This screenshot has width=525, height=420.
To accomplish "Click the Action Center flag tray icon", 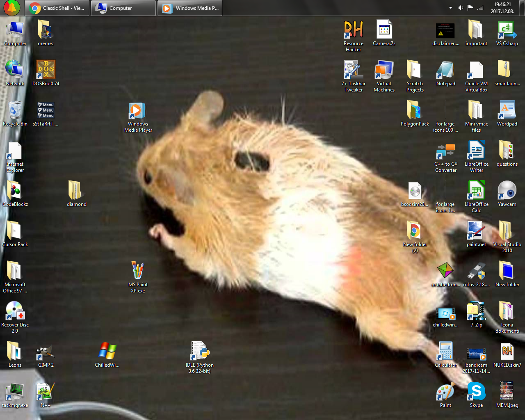I will click(470, 8).
